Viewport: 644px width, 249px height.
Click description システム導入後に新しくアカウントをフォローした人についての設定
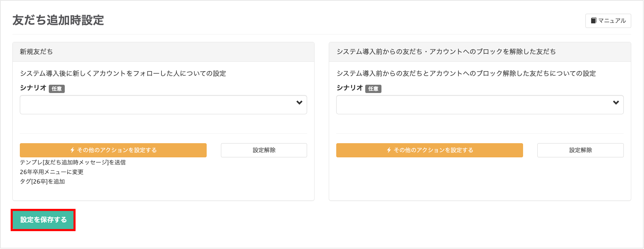pos(123,74)
